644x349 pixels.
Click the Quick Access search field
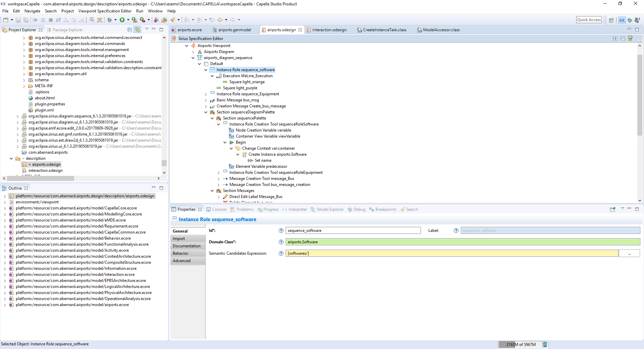tap(589, 20)
